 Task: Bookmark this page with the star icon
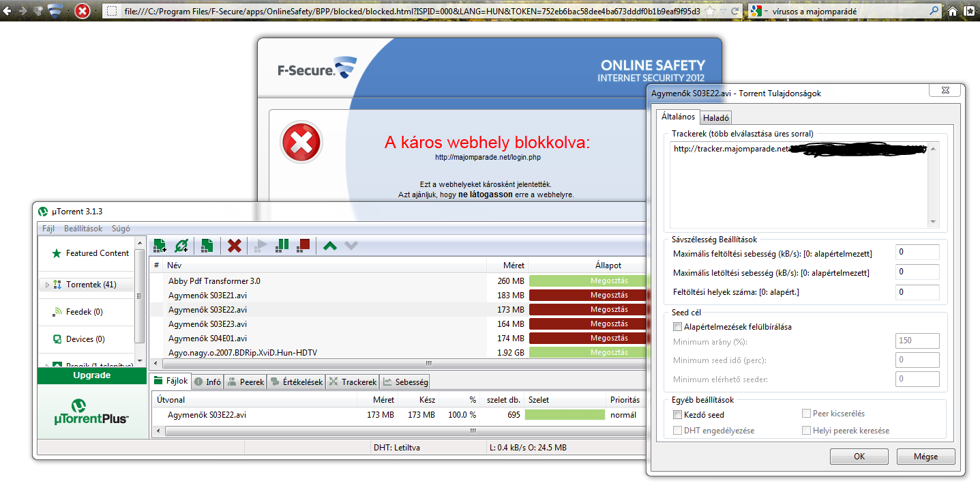tap(710, 12)
